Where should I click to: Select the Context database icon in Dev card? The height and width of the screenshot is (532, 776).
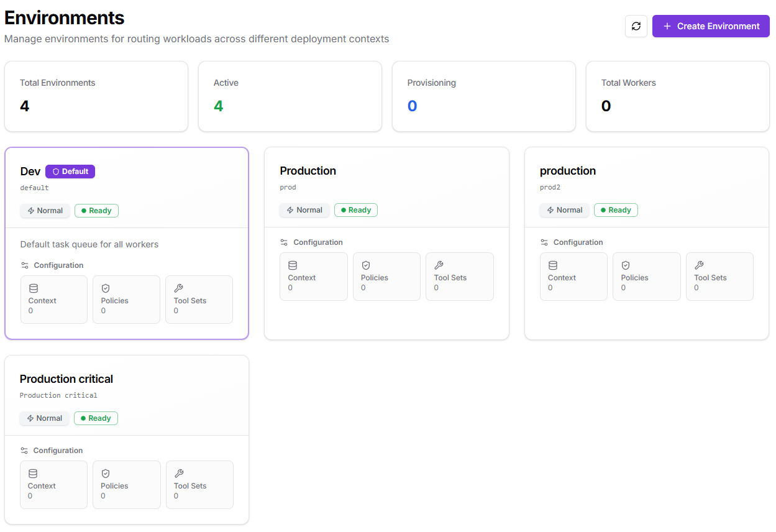33,288
